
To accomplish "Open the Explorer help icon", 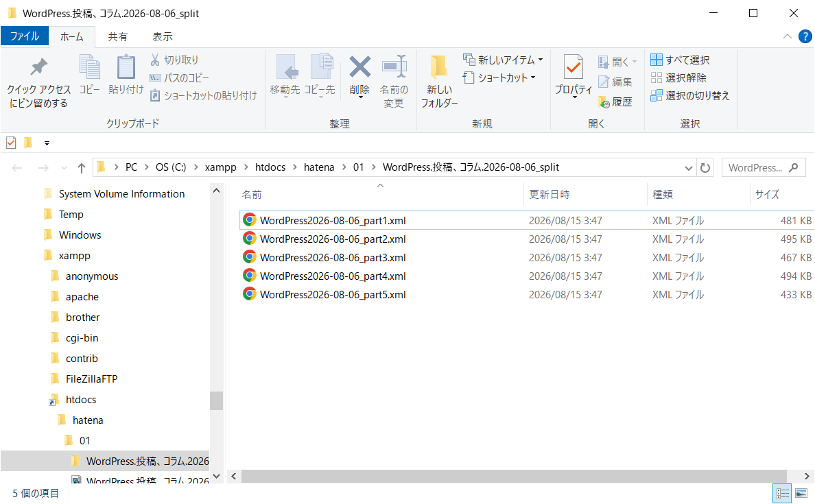I will pyautogui.click(x=805, y=36).
